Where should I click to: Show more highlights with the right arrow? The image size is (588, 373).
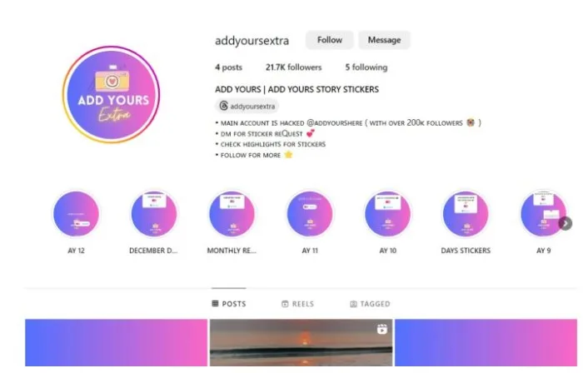pyautogui.click(x=566, y=224)
